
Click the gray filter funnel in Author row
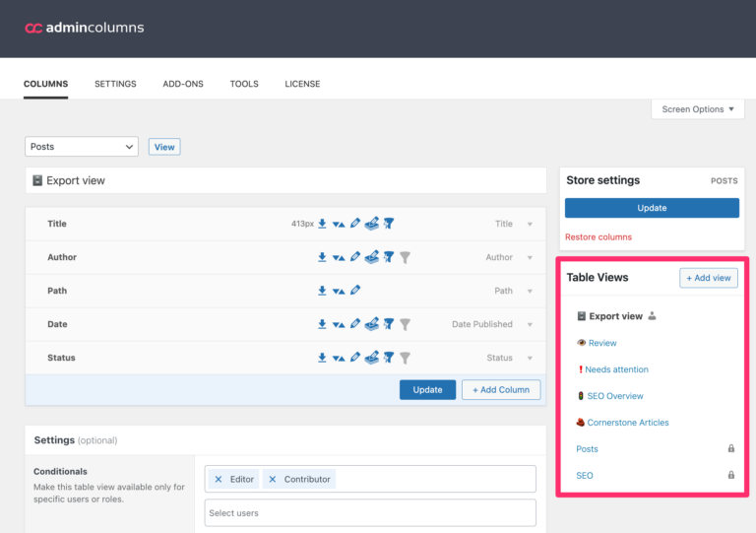[x=405, y=257]
